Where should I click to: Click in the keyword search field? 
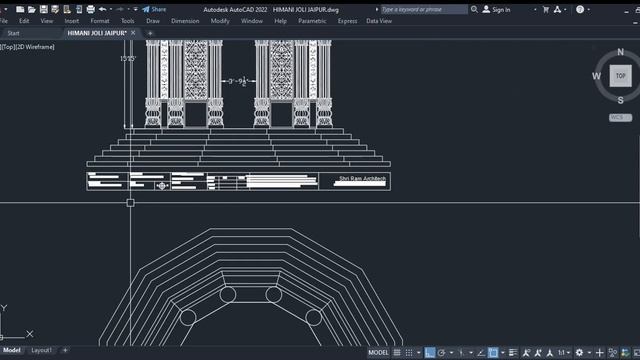click(424, 9)
